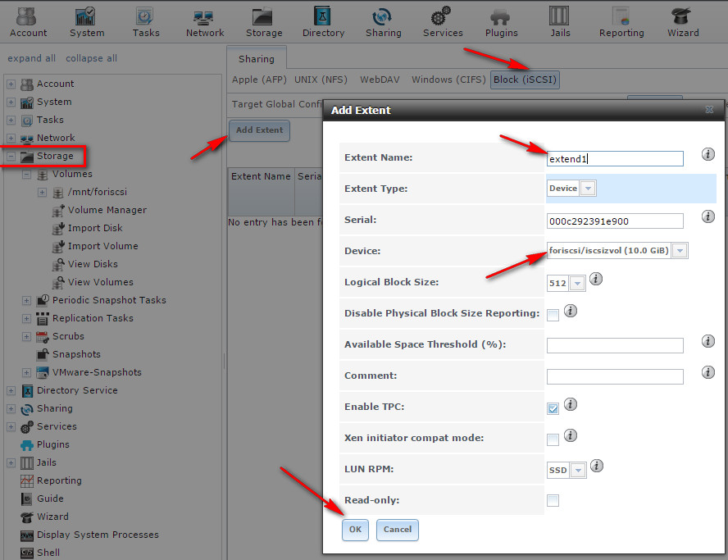
Task: Open the Sharing toolbar icon
Action: [383, 22]
